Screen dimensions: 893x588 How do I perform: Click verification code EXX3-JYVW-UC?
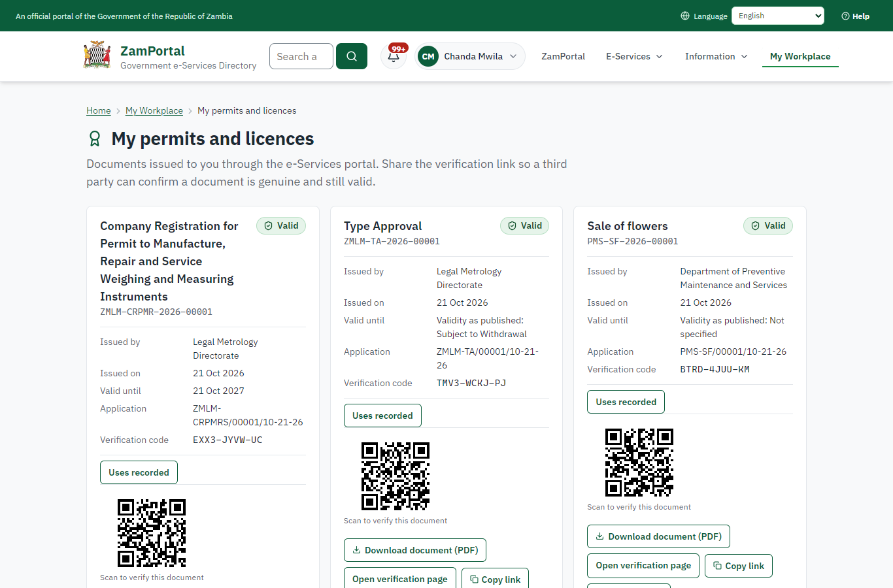click(227, 440)
